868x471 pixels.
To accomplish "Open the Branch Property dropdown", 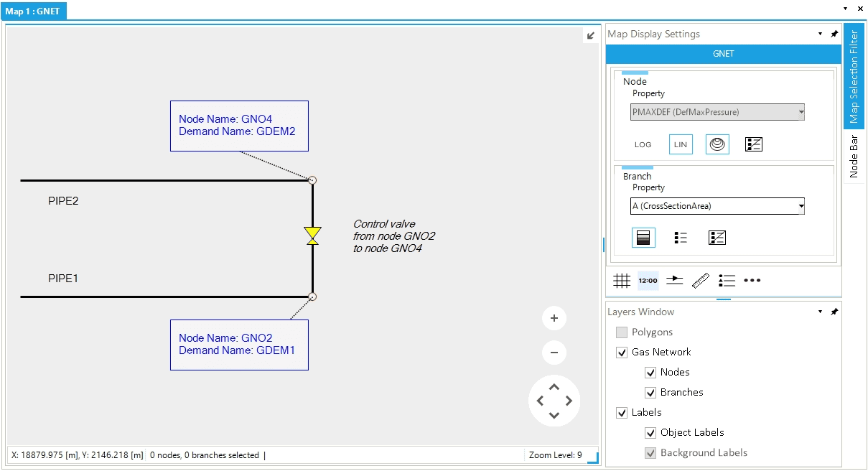I will point(717,206).
